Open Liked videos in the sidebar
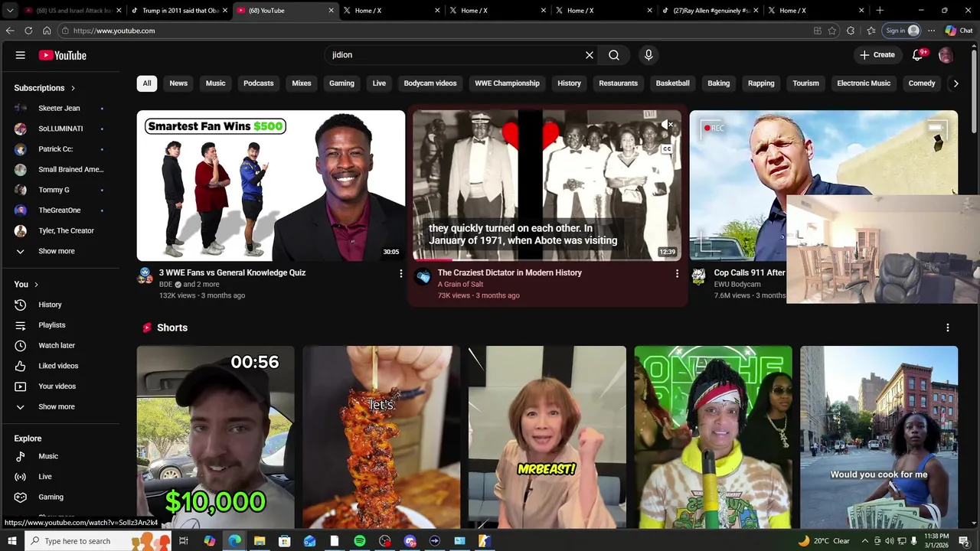Screen dimensions: 980x551 [60, 366]
